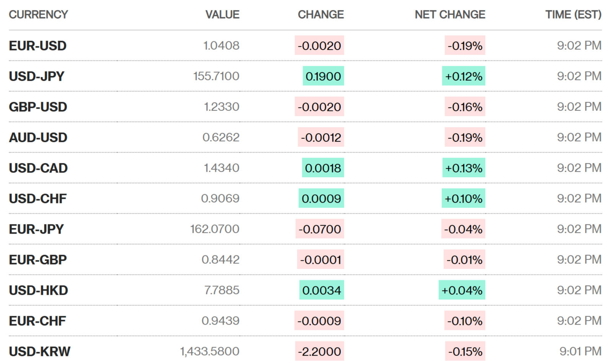
Task: Click the NET CHANGE column header
Action: pos(450,15)
